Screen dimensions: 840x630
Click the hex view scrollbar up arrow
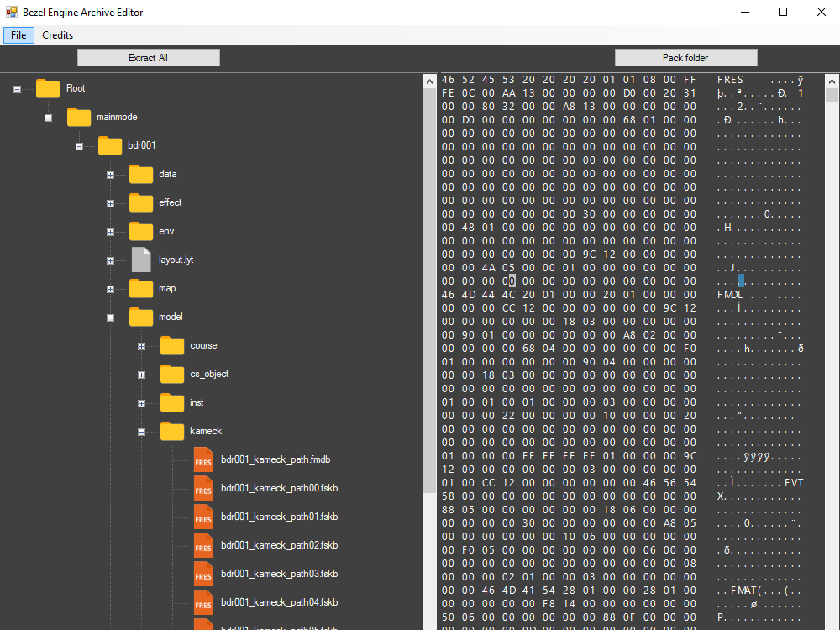(x=832, y=80)
